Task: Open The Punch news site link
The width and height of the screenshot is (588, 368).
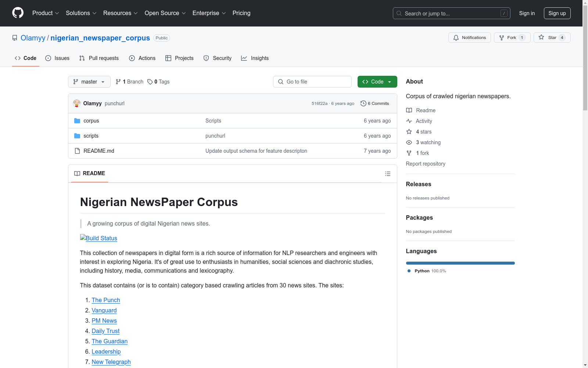Action: click(x=106, y=300)
